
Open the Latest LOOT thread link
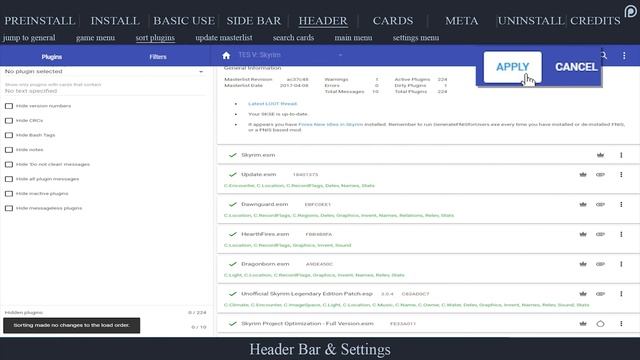(x=273, y=104)
